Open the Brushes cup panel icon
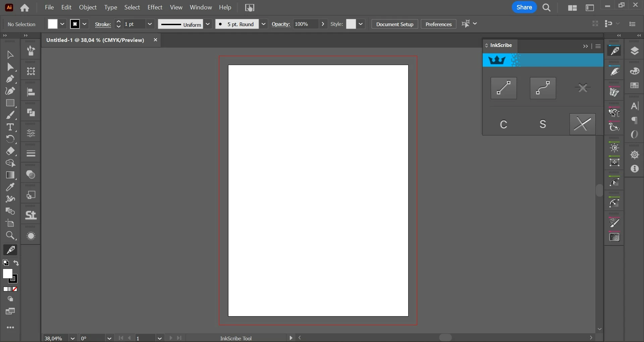This screenshot has height=342, width=644. coord(31,51)
